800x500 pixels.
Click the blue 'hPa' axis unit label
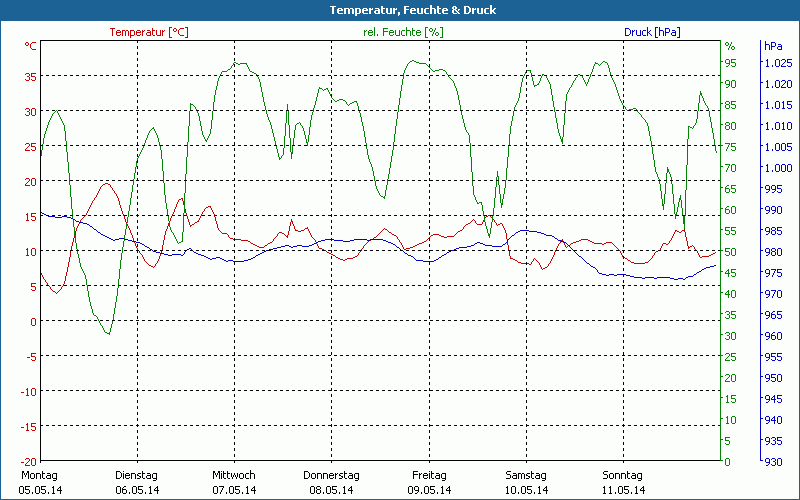[x=773, y=46]
